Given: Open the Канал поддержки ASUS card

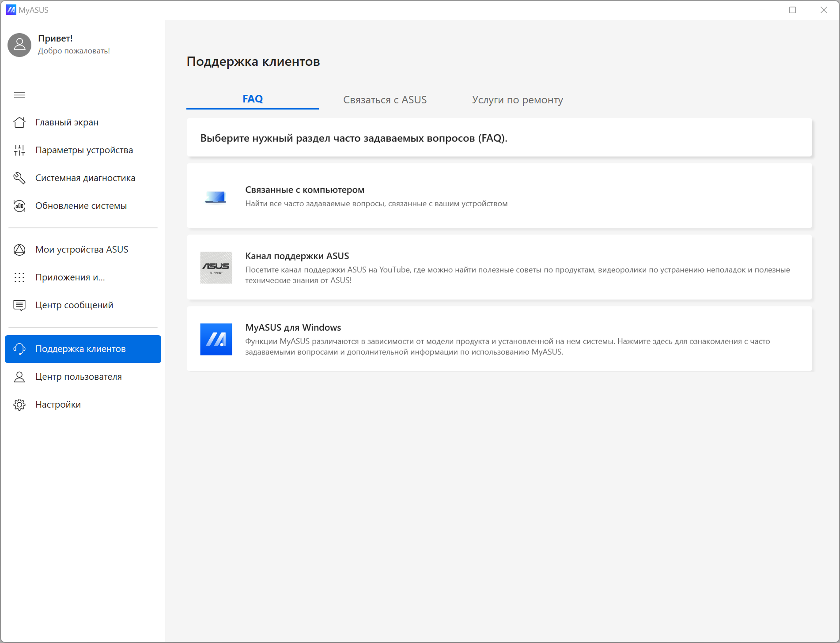Looking at the screenshot, I should coord(499,267).
